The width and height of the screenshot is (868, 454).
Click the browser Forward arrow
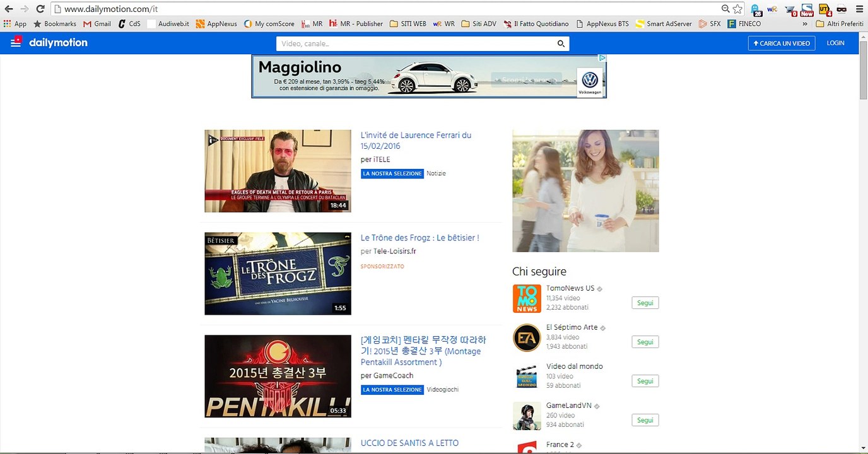[24, 9]
